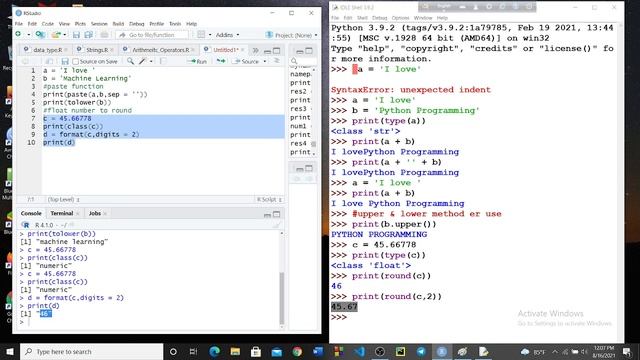Toggle the Source on Save checkbox
The height and width of the screenshot is (360, 640).
click(x=76, y=62)
